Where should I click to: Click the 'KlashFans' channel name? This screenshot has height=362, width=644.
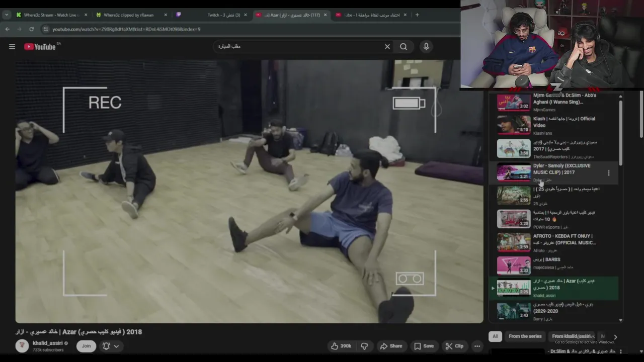pos(542,133)
